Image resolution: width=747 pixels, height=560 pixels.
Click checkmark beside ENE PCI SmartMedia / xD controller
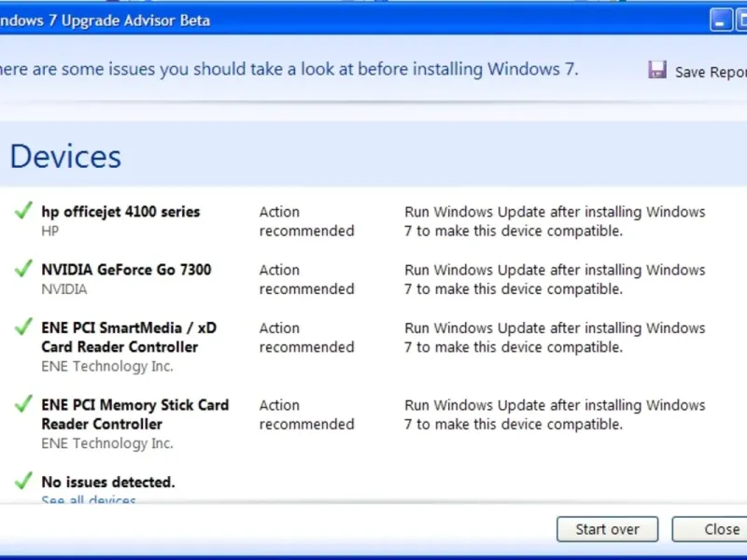[x=24, y=328]
